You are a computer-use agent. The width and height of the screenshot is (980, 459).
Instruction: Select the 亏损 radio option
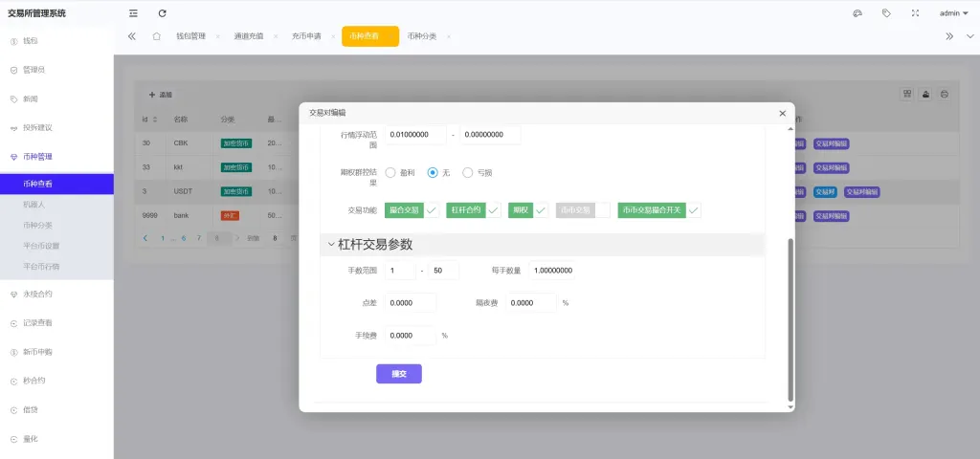(478, 173)
